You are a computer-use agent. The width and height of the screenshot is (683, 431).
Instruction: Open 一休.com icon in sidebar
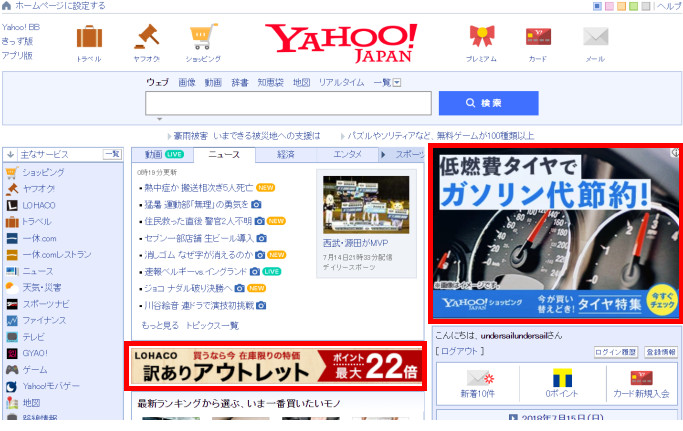12,238
